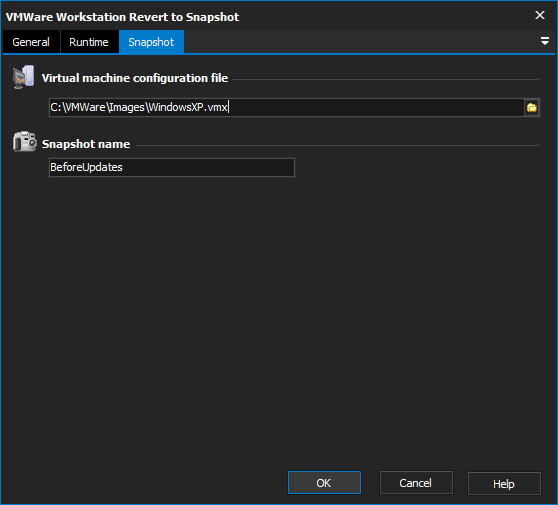
Task: Switch to the Runtime tab
Action: [x=89, y=42]
